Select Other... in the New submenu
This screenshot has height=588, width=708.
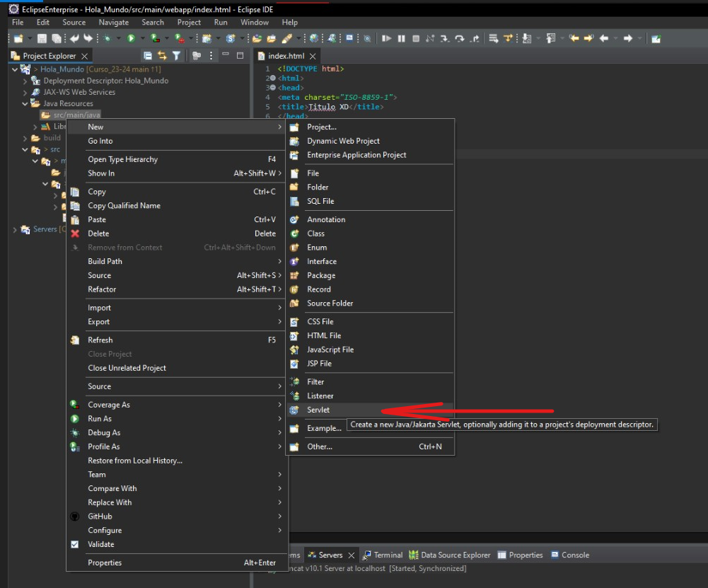pos(319,446)
